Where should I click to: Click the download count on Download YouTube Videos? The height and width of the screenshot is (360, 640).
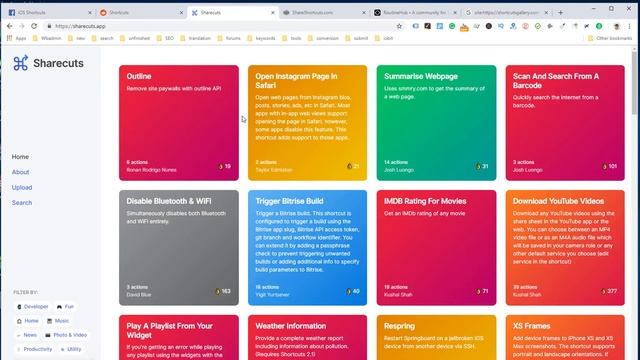point(609,291)
